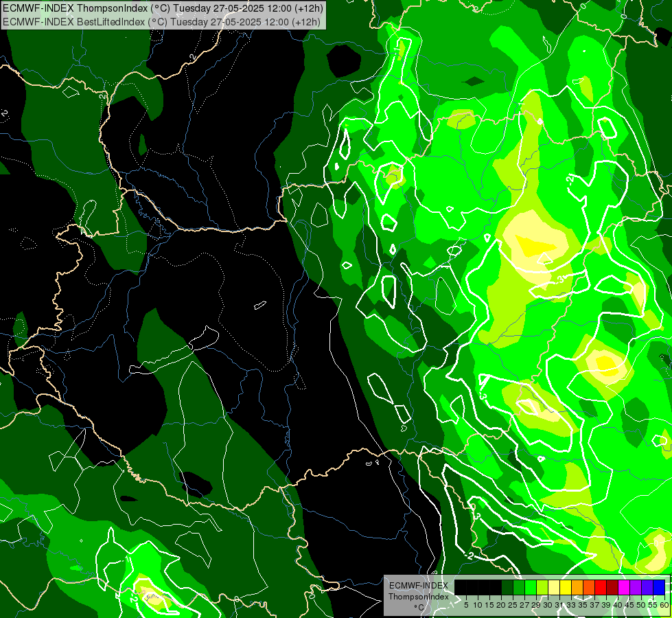Click the BestLiftedIndex title line at top
Screen dimensions: 672x618
[161, 21]
